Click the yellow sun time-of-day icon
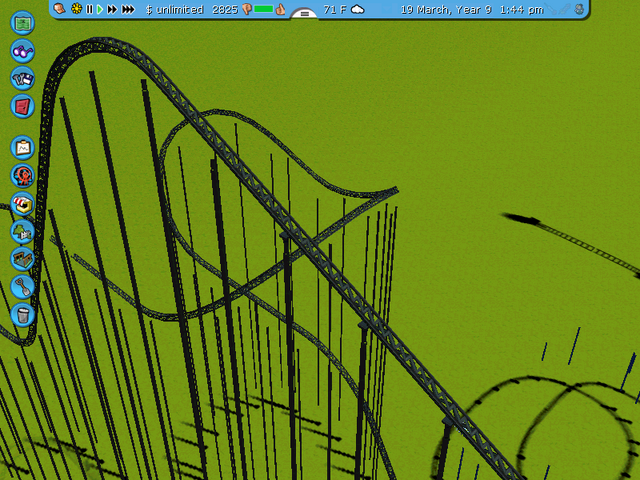 (x=76, y=9)
